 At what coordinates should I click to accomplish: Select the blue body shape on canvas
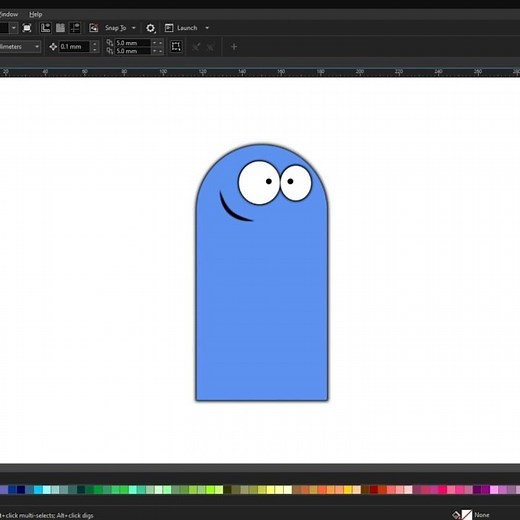tap(262, 300)
